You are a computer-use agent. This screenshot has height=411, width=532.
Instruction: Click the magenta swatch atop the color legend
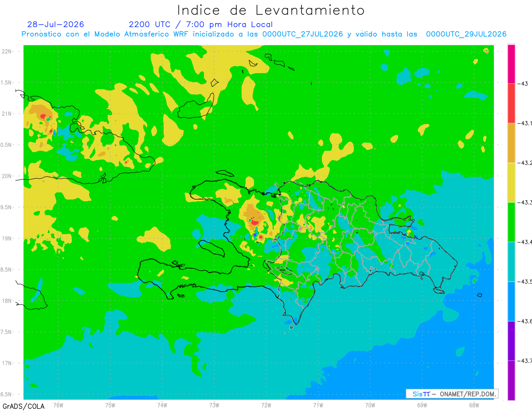point(511,64)
